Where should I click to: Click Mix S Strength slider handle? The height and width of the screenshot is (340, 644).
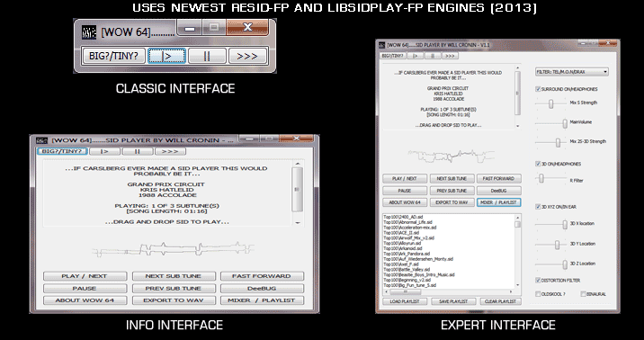click(x=551, y=104)
